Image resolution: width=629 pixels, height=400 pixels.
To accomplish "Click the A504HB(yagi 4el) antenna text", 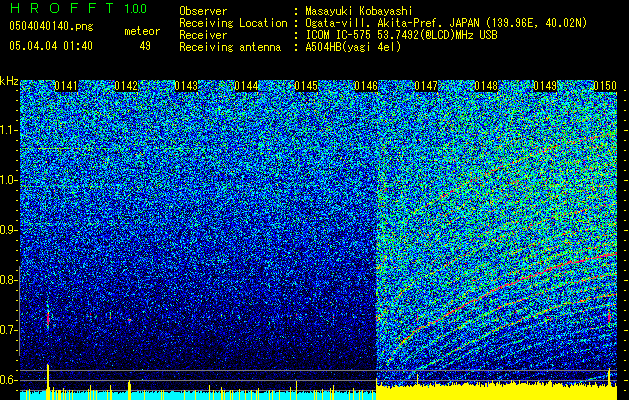I will (353, 47).
